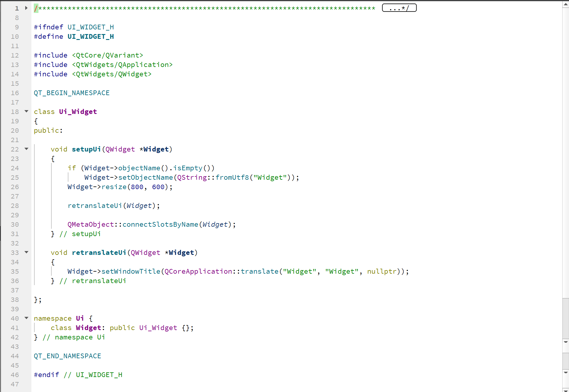Fold the retranslateUi function at line 33

point(26,252)
